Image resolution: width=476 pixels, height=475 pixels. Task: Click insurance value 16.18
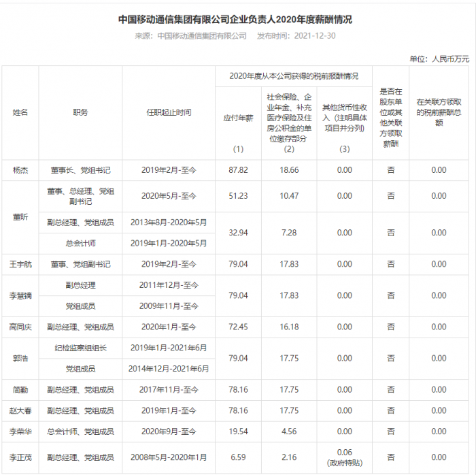point(289,327)
